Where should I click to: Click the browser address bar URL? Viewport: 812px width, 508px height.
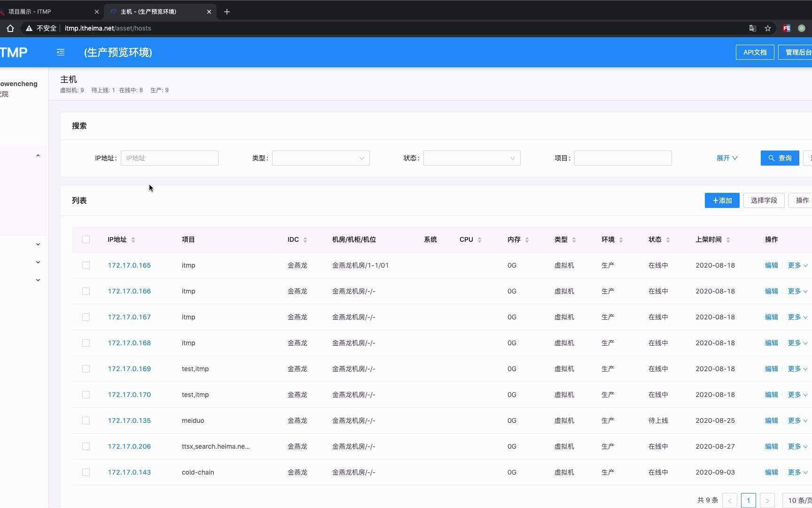(108, 28)
